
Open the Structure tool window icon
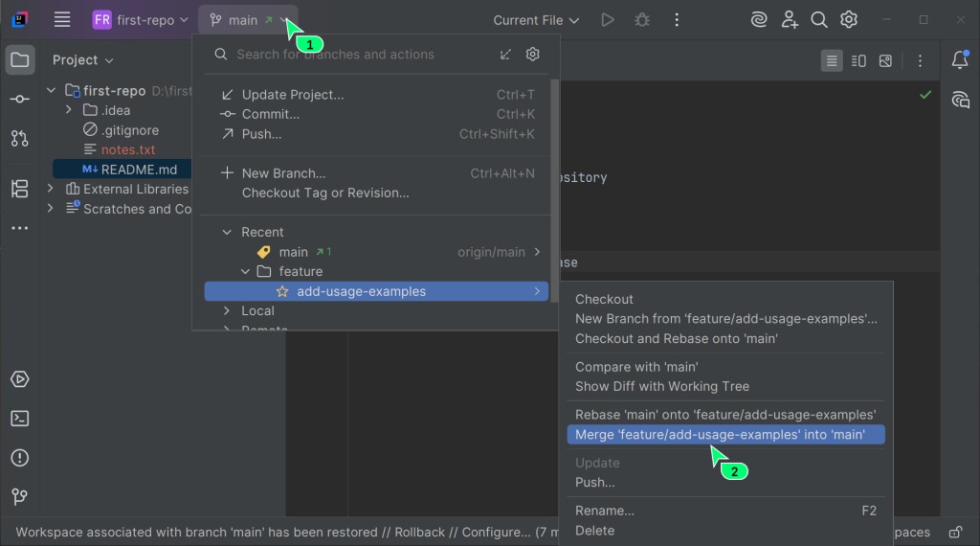[x=20, y=189]
